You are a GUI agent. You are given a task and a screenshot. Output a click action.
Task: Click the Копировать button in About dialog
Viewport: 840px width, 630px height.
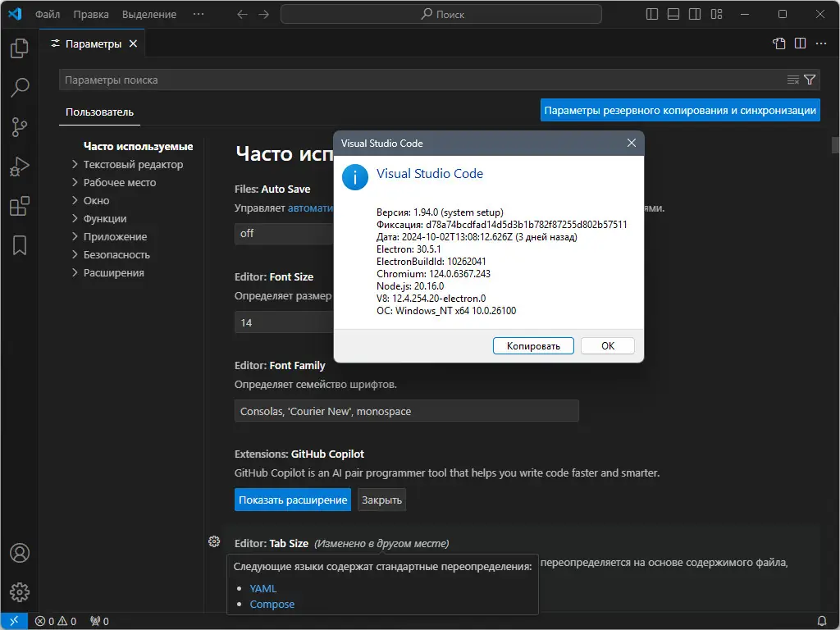[x=533, y=345]
